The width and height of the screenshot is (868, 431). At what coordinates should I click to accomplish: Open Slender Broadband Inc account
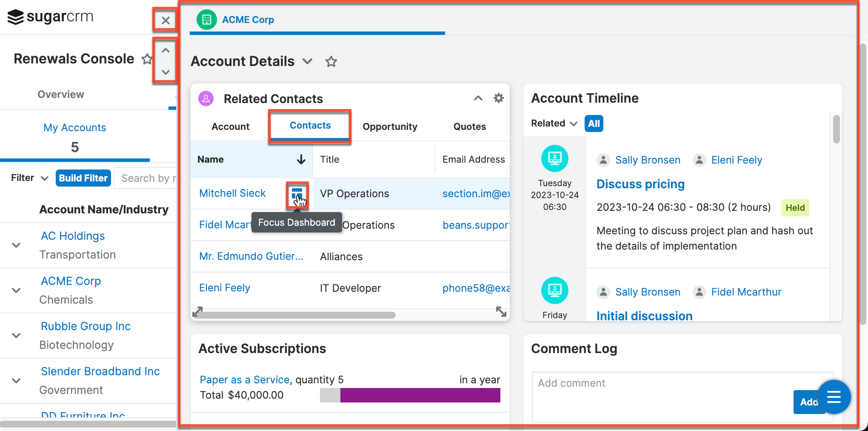click(100, 371)
